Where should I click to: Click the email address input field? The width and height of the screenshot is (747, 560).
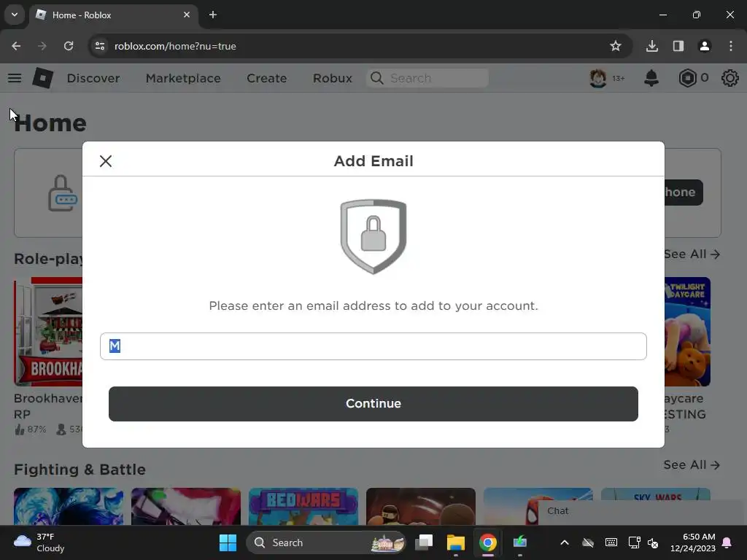(373, 346)
